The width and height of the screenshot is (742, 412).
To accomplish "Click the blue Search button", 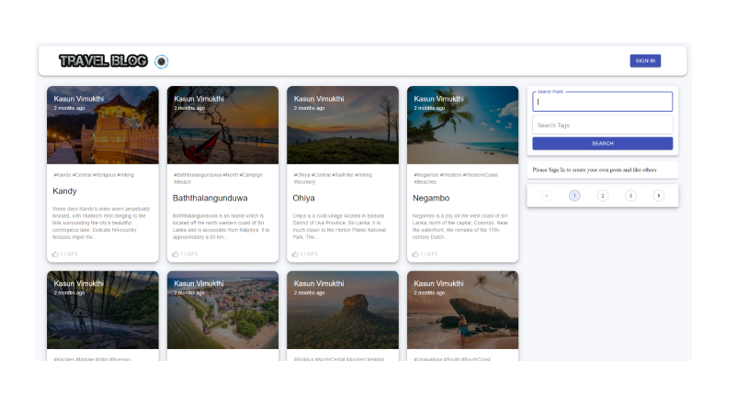I will (602, 143).
